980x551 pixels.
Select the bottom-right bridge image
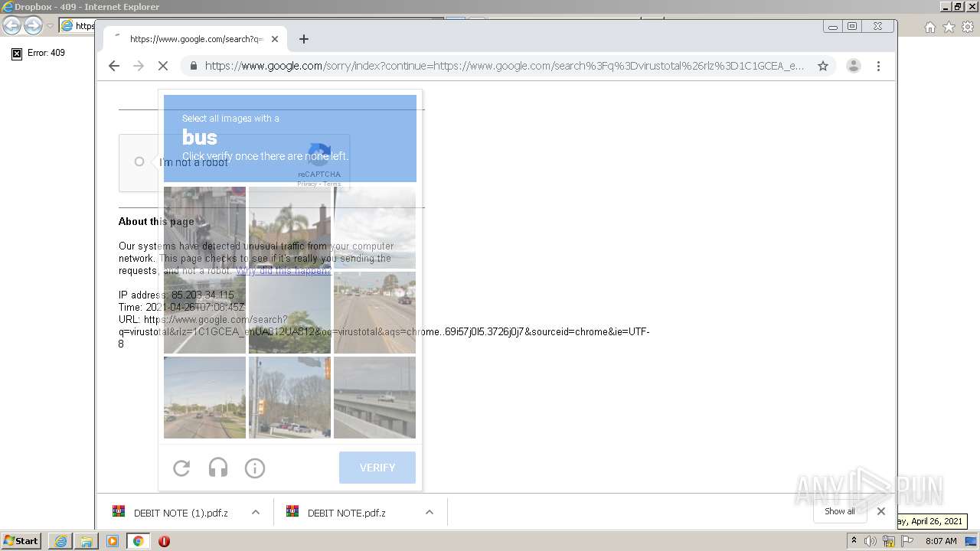click(374, 397)
